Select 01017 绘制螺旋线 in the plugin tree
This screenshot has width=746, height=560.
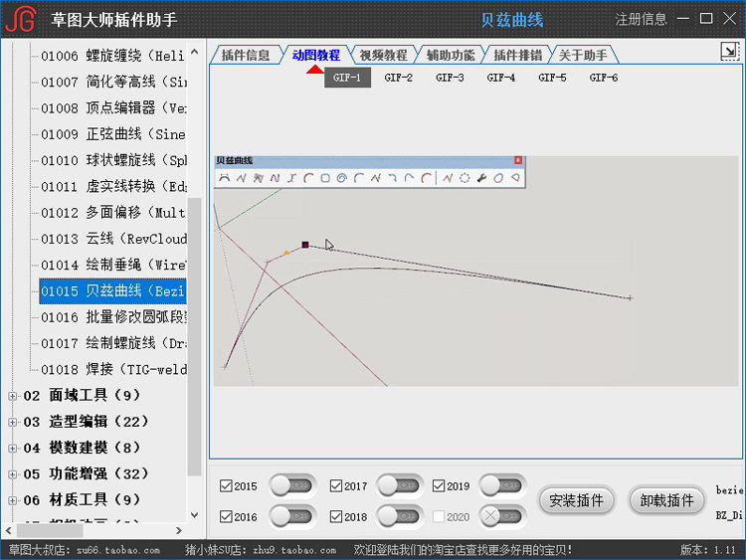click(x=112, y=343)
